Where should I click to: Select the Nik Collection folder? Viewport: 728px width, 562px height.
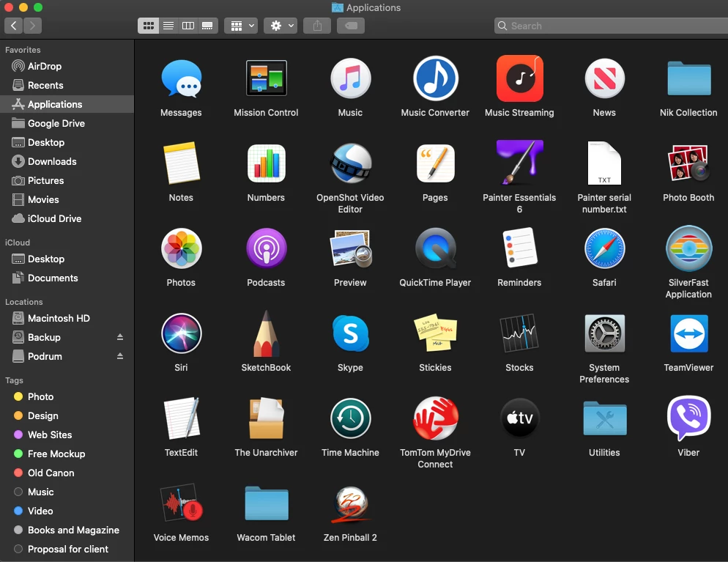(x=689, y=78)
